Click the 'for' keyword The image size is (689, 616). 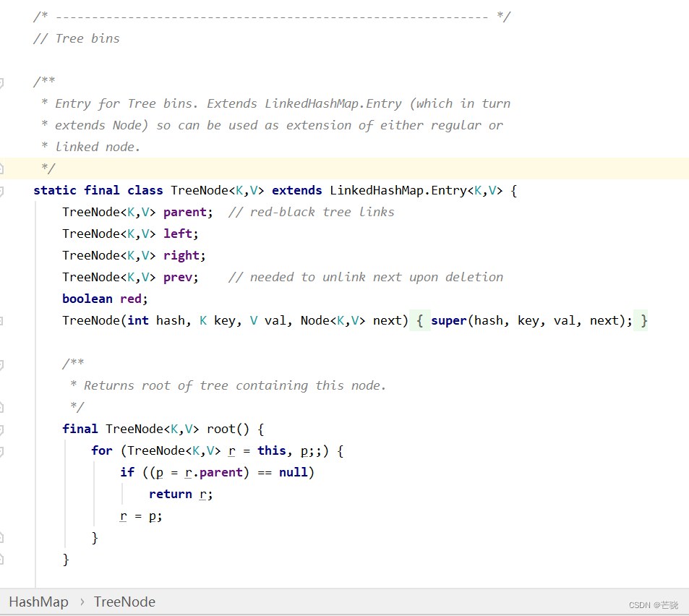click(x=102, y=451)
